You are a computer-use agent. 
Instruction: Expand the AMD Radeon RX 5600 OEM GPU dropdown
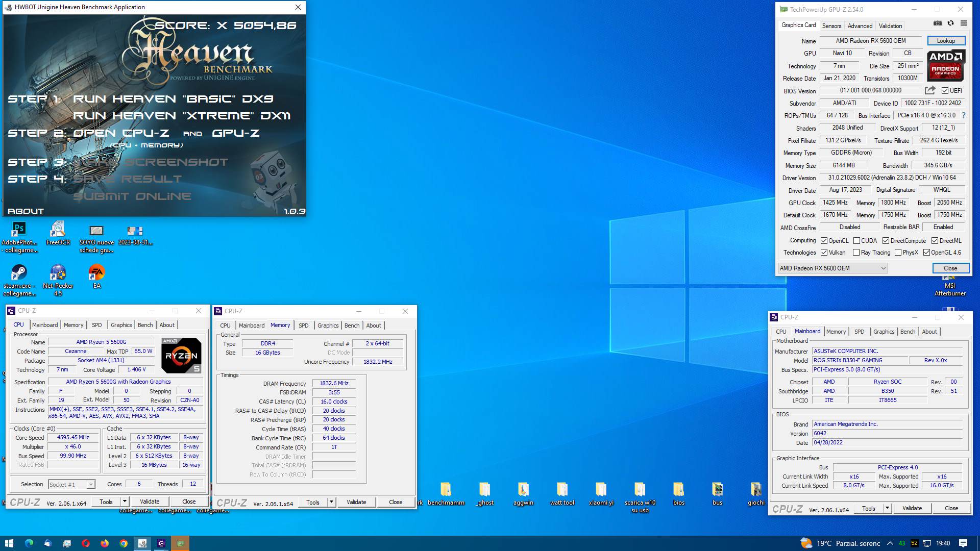(x=832, y=268)
